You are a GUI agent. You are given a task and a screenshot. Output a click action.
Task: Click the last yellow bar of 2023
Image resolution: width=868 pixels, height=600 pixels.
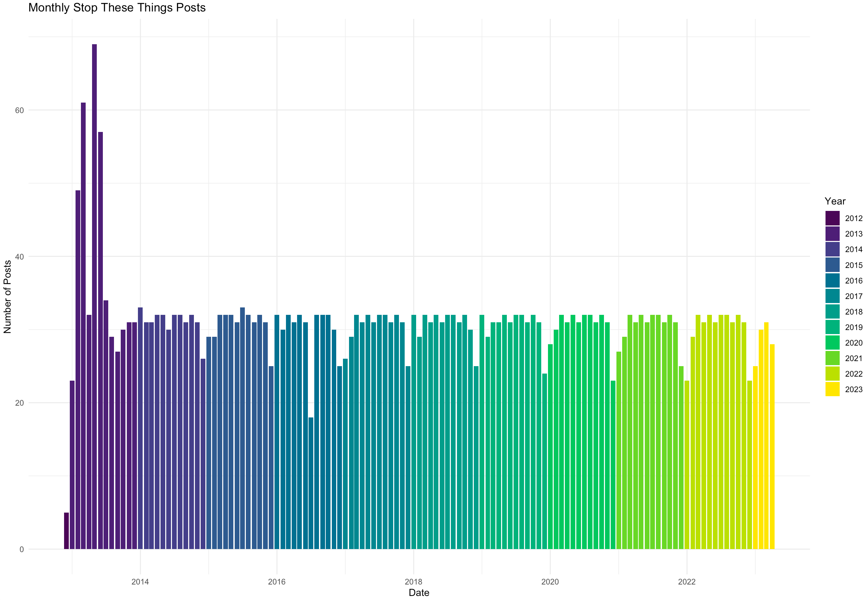[772, 446]
